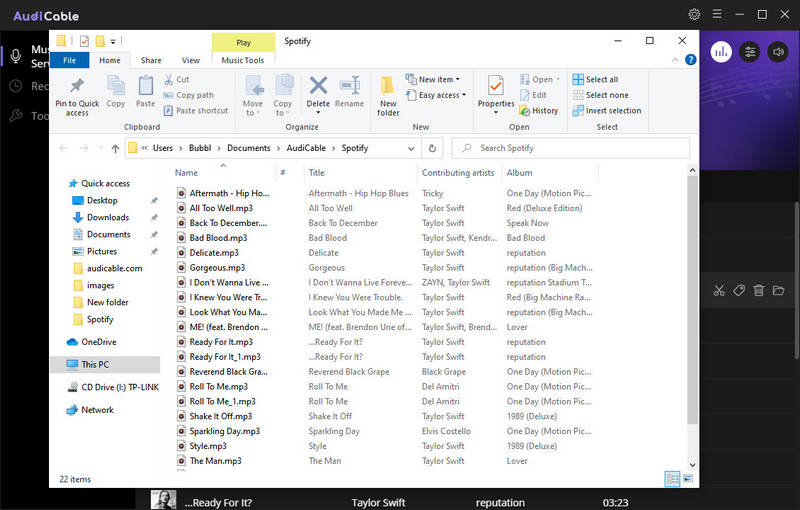Open the Music Tools tab

pos(243,60)
